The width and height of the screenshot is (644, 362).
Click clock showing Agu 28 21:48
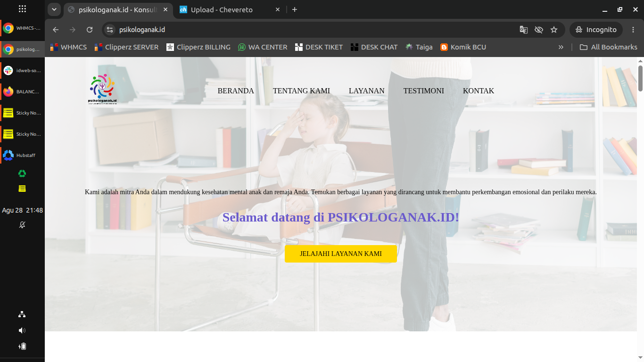click(x=22, y=210)
